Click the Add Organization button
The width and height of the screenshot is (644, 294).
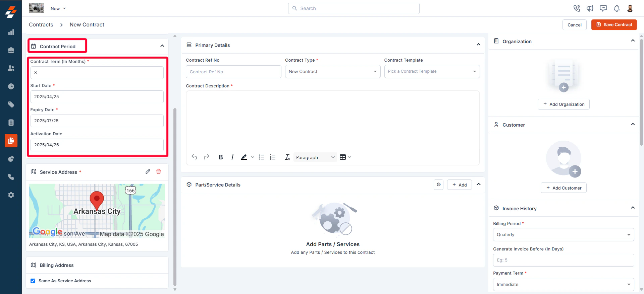[x=563, y=104]
